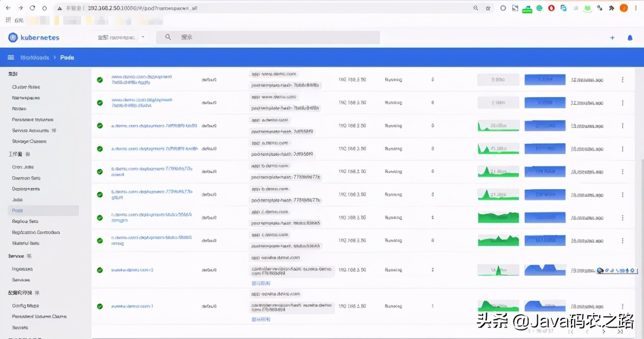This screenshot has height=339, width=644.
Task: Go to the next page of pods
Action: (604, 331)
